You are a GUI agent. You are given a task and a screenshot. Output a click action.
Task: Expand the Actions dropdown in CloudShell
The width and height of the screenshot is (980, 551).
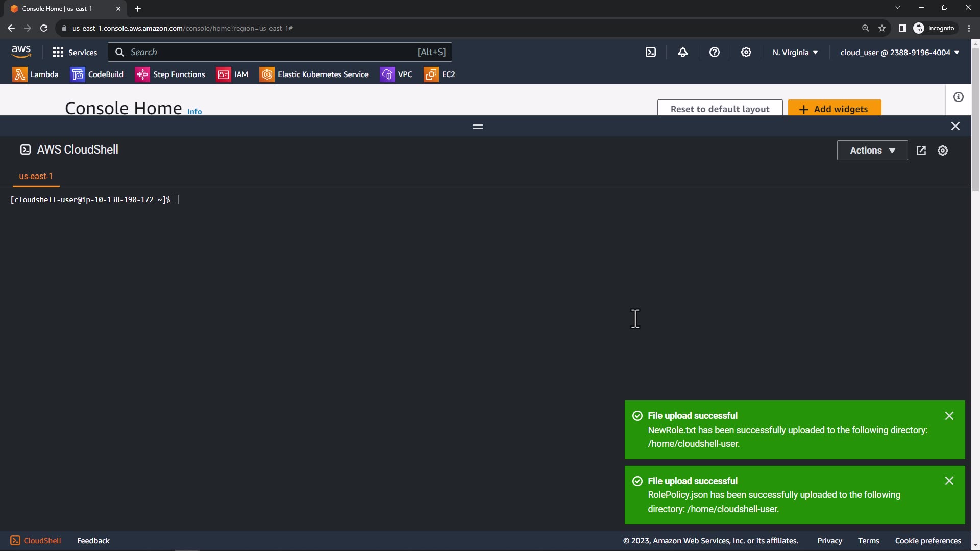click(x=872, y=151)
